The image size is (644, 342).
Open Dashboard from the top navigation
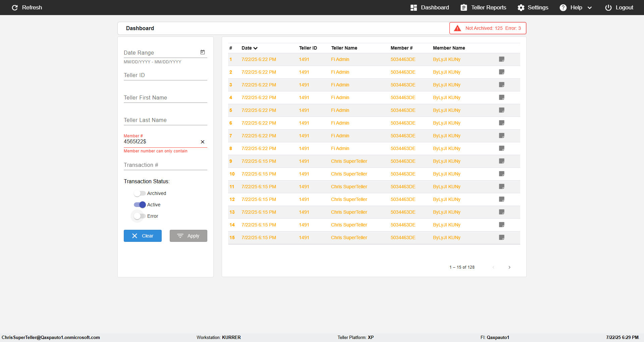(430, 7)
